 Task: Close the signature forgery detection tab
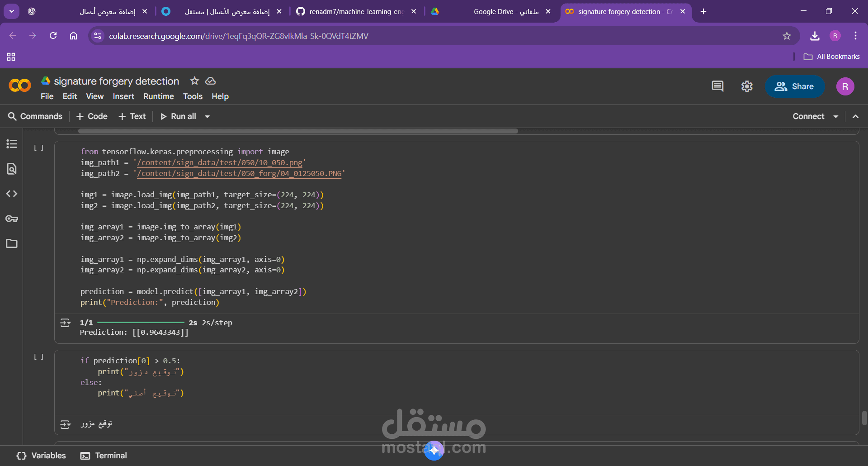(x=683, y=11)
